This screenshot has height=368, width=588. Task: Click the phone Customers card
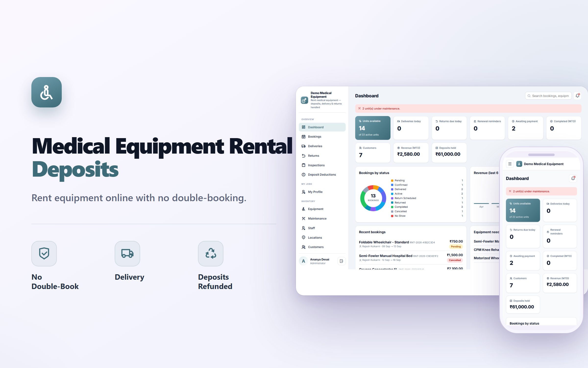pos(523,283)
